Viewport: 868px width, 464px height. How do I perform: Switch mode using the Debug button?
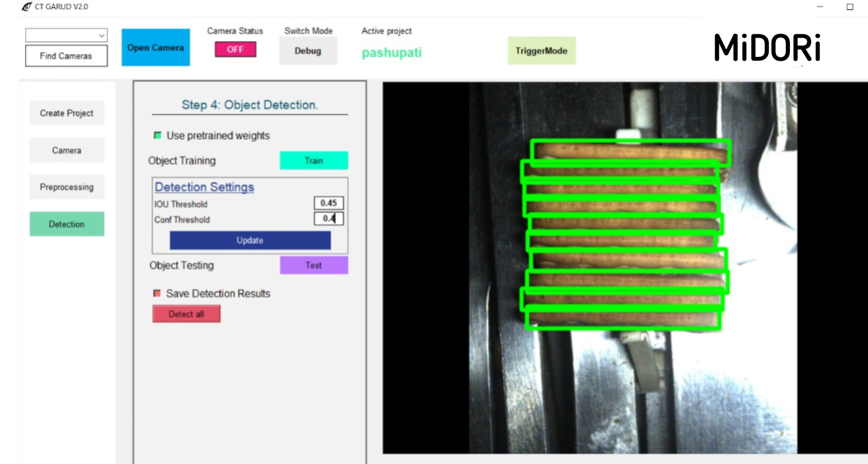(308, 51)
